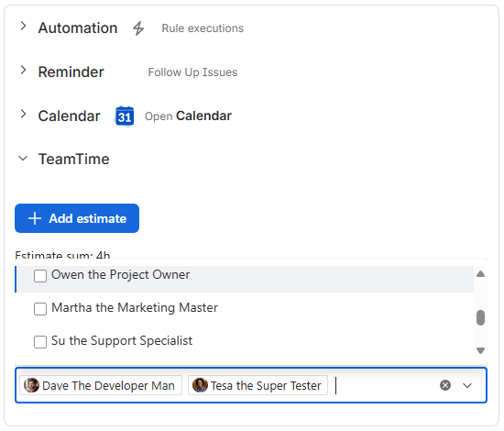
Task: Expand the Calendar section chevron
Action: (23, 114)
